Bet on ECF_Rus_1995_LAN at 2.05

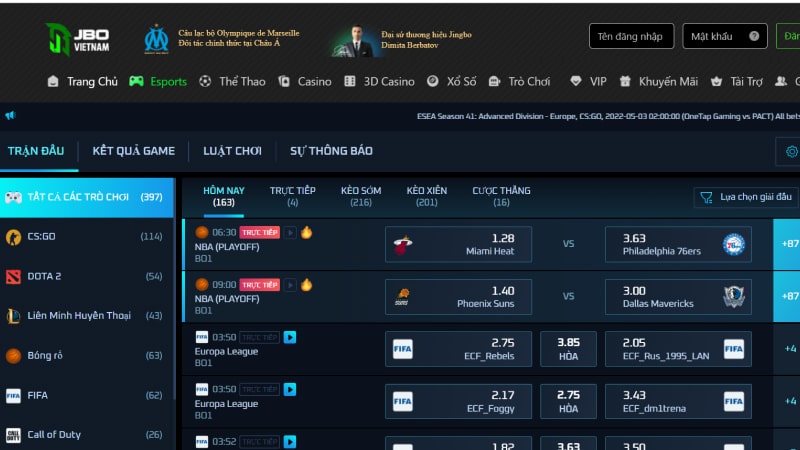678,349
